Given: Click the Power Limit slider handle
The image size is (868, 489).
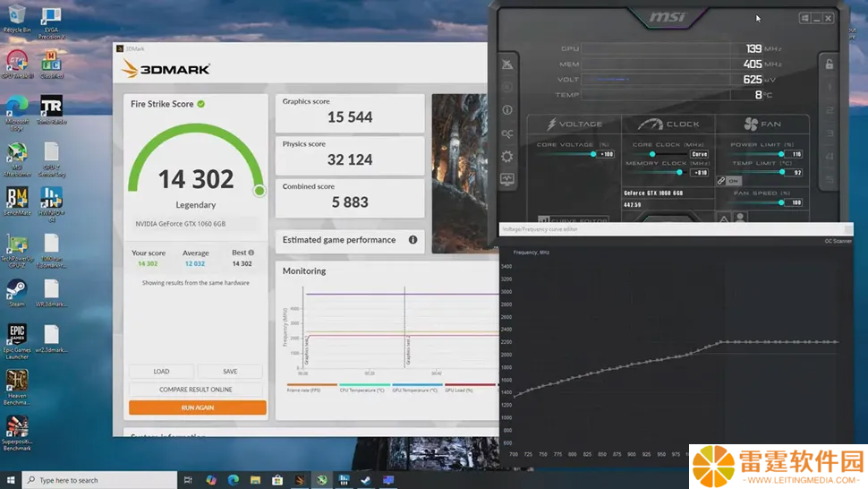Looking at the screenshot, I should pyautogui.click(x=781, y=154).
